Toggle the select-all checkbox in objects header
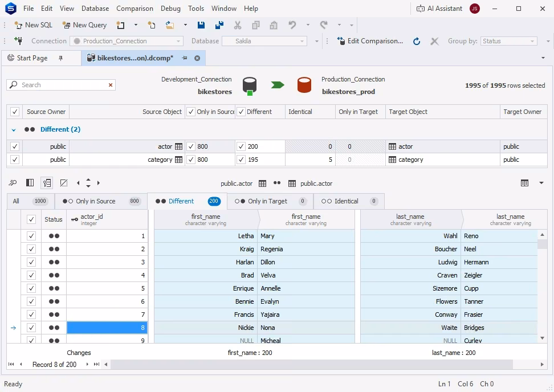This screenshot has width=554, height=392. click(x=14, y=112)
